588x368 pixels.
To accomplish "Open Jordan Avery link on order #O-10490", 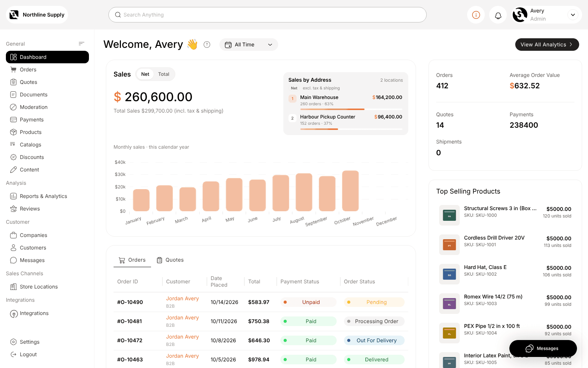I will coord(182,298).
